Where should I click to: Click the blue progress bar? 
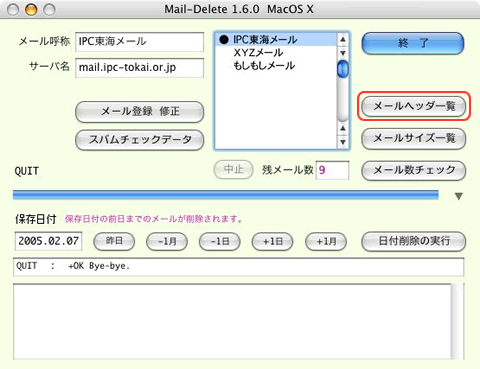click(226, 195)
